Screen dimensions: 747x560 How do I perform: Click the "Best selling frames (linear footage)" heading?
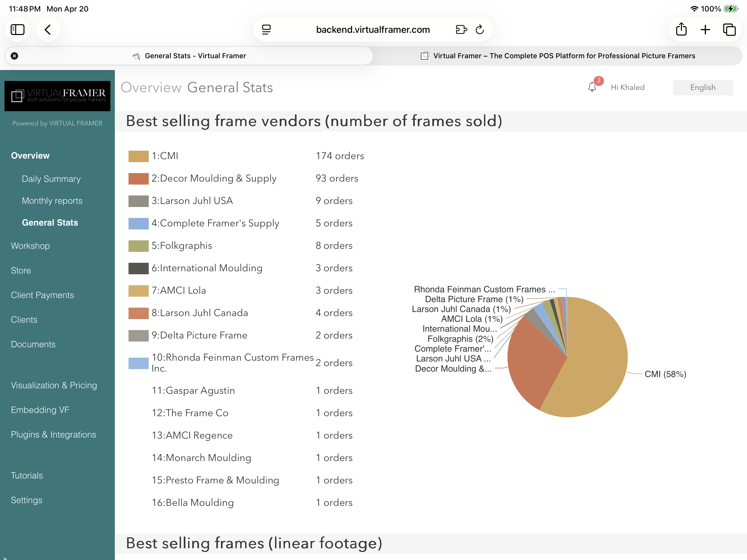[x=254, y=543]
